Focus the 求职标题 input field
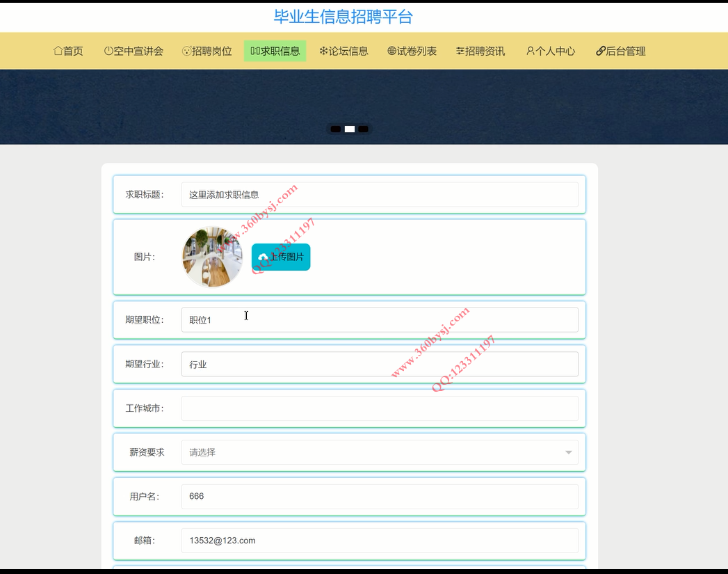 tap(380, 195)
